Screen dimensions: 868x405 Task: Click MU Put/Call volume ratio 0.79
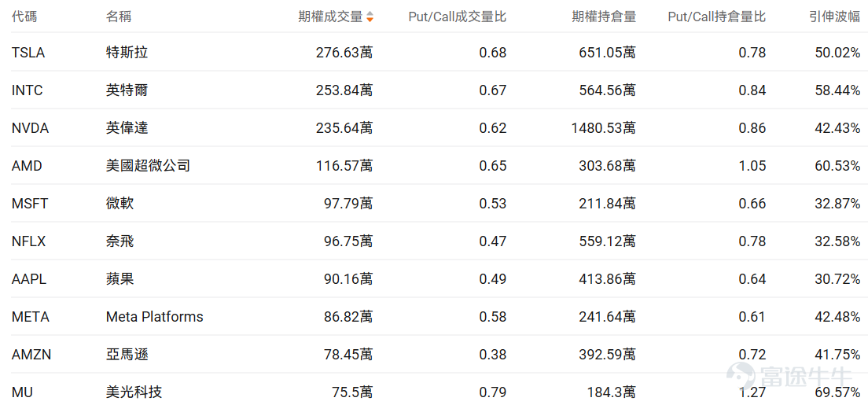(x=493, y=392)
